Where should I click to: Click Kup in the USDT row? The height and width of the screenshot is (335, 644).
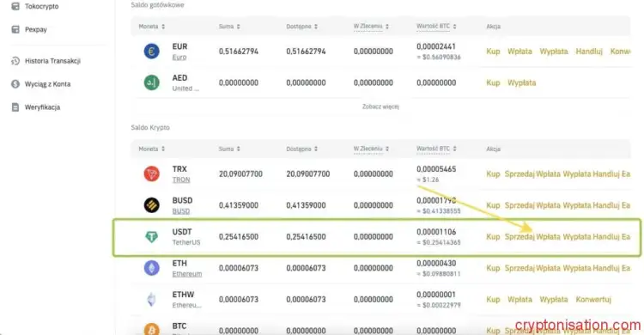coord(493,237)
